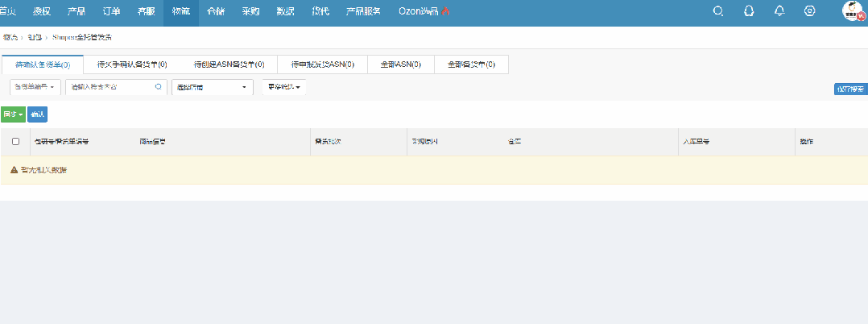Click the 物流 breadcrumb link
The height and width of the screenshot is (324, 868).
point(10,37)
